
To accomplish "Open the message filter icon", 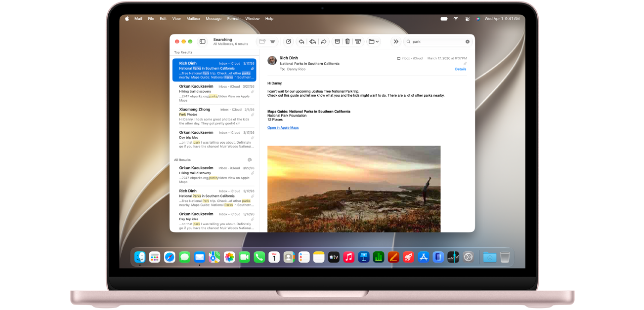I will pos(272,41).
